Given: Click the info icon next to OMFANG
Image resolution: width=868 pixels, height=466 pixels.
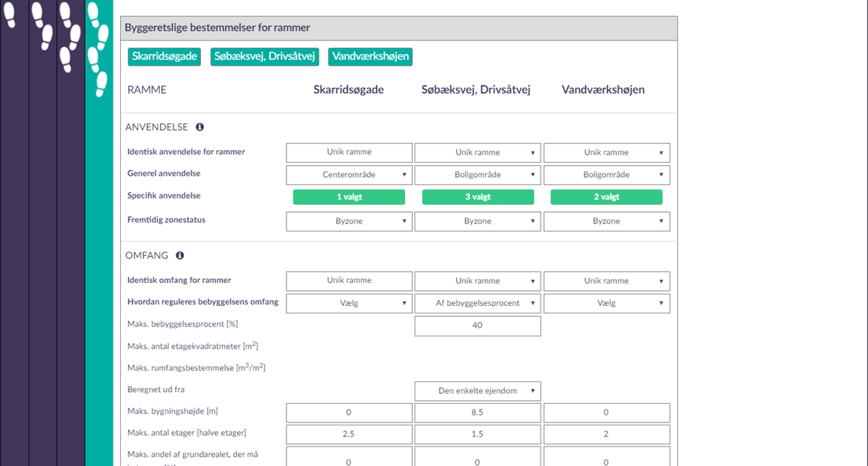Looking at the screenshot, I should pos(180,255).
